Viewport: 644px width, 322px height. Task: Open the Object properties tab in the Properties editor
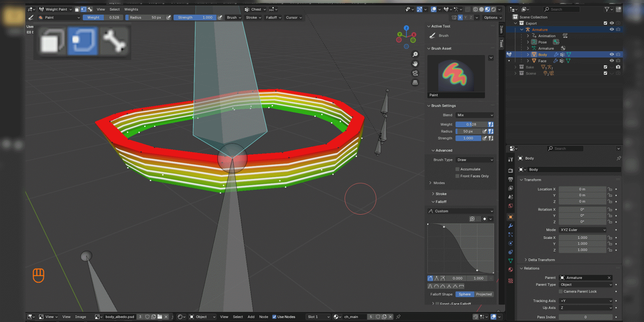(510, 217)
